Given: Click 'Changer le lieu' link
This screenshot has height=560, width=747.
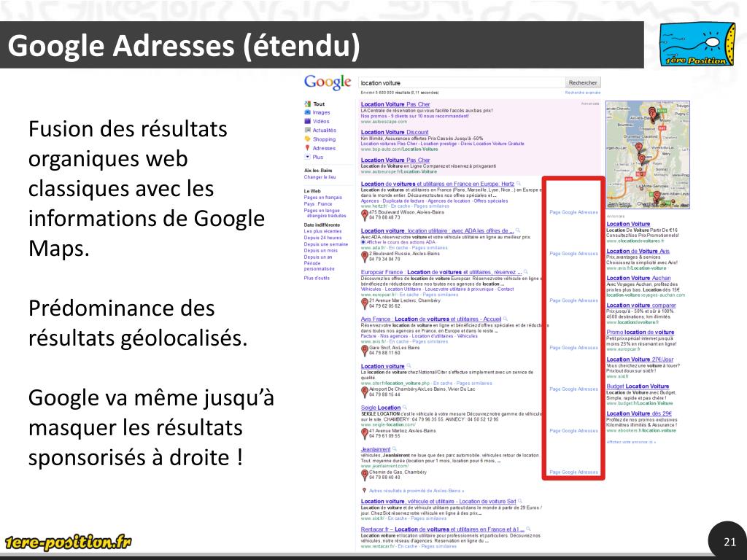Looking at the screenshot, I should click(x=320, y=177).
